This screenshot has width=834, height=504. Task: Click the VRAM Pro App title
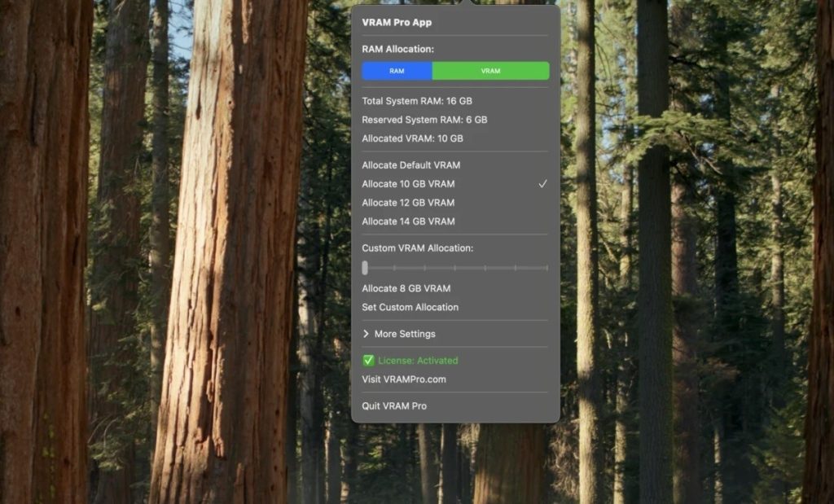[x=397, y=23]
